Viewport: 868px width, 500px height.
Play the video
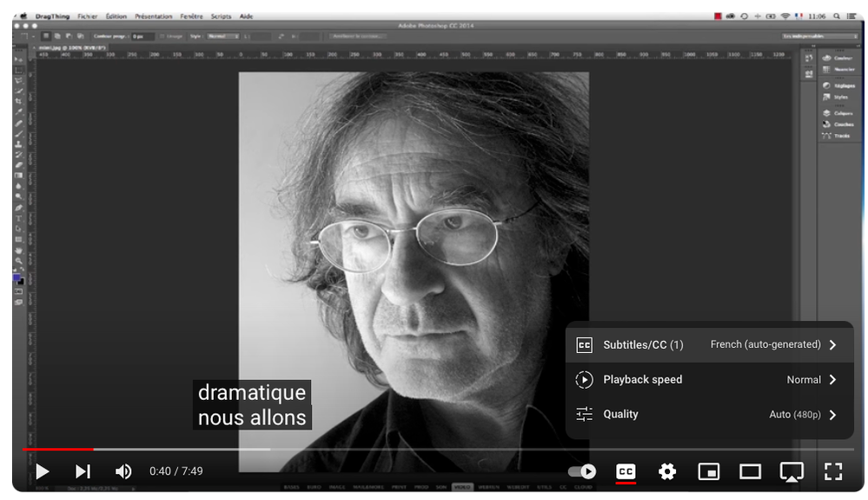pos(42,471)
